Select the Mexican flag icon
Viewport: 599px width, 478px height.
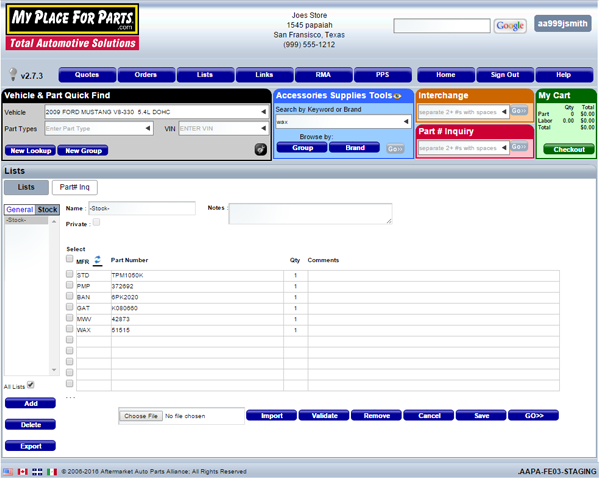[x=52, y=472]
